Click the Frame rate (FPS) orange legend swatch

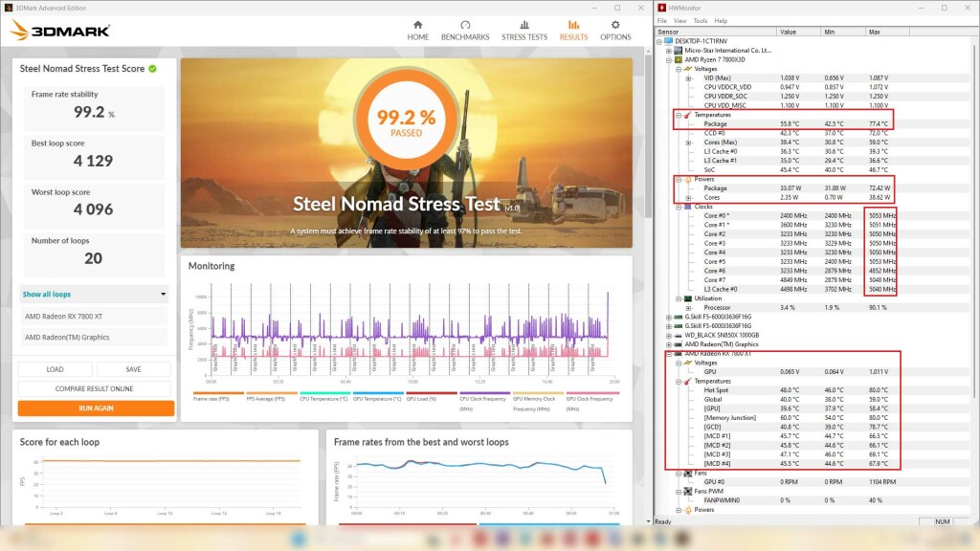tap(218, 393)
